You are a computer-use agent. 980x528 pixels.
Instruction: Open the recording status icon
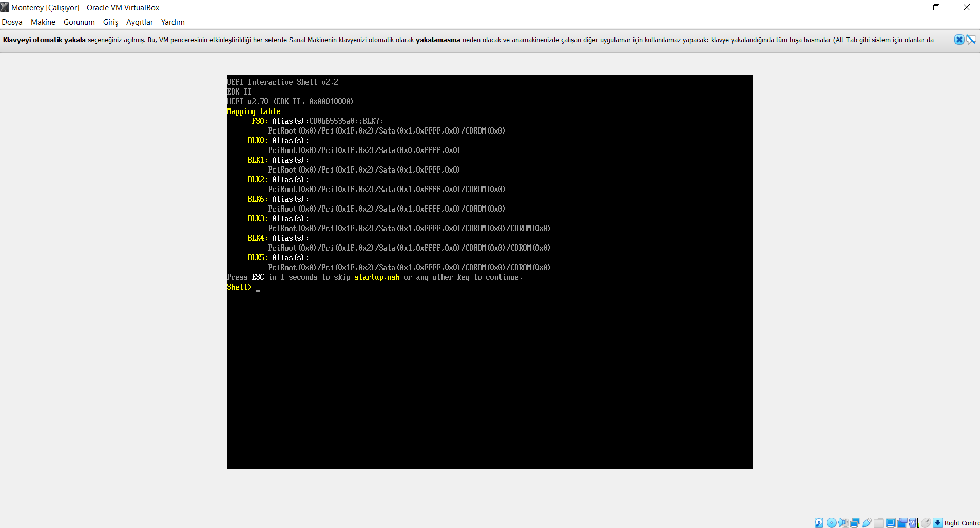(902, 523)
